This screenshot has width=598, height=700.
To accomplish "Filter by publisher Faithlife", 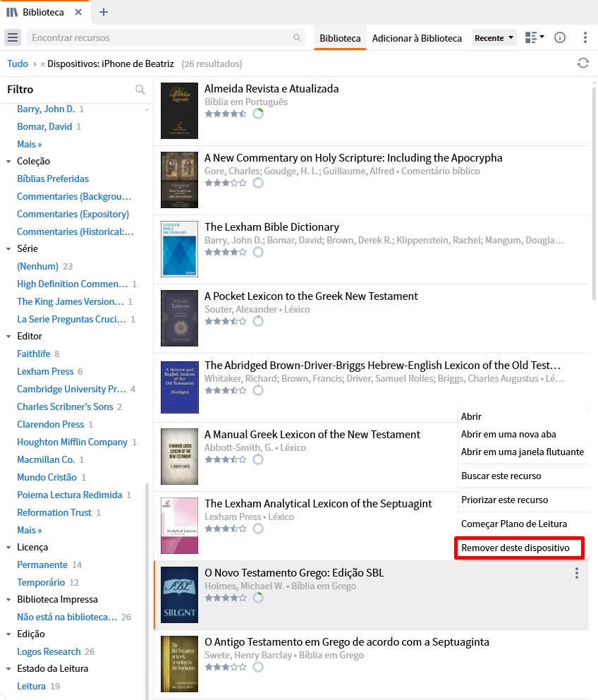I will (x=33, y=354).
